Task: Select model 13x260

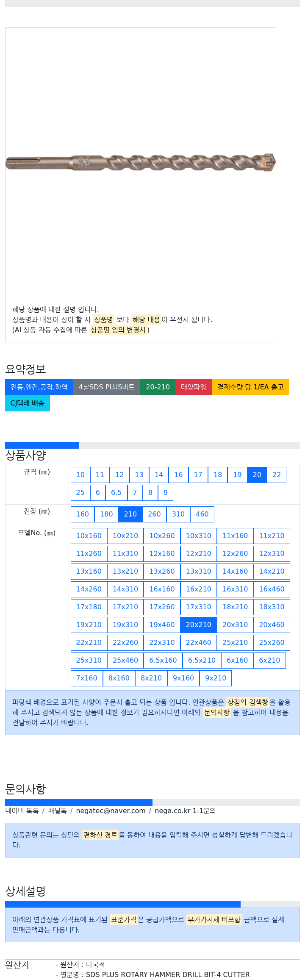Action: [162, 572]
